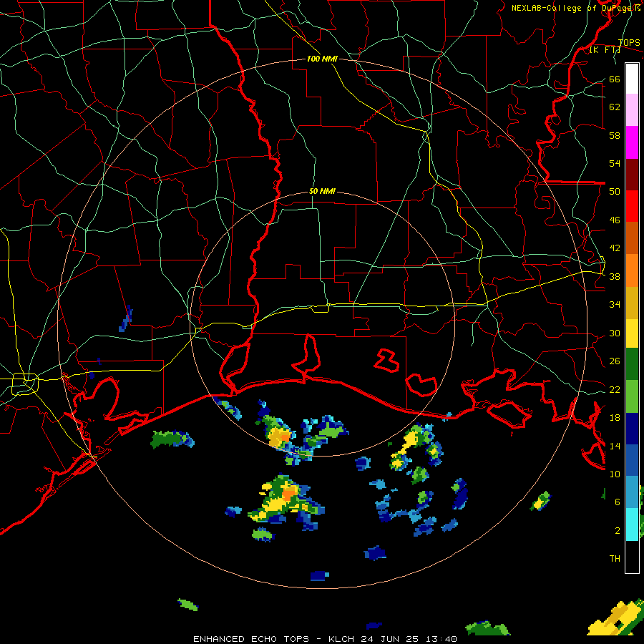The width and height of the screenshot is (644, 644).
Task: Pick the navy blue legend swatch
Action: coord(632,429)
